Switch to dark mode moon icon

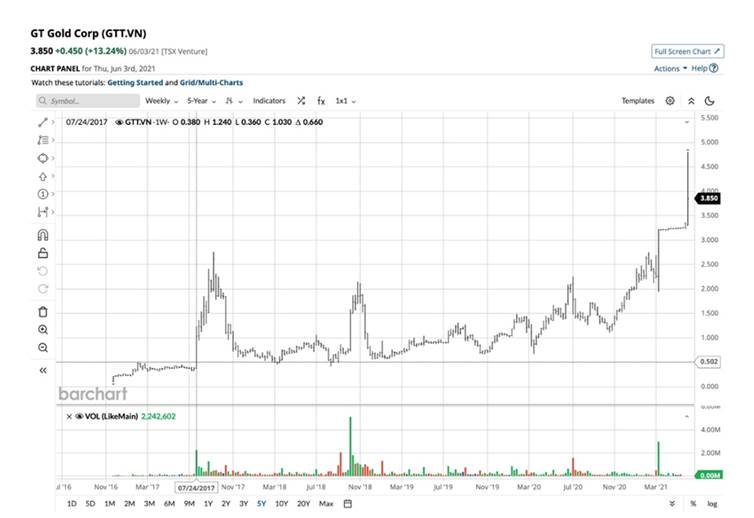coord(709,101)
